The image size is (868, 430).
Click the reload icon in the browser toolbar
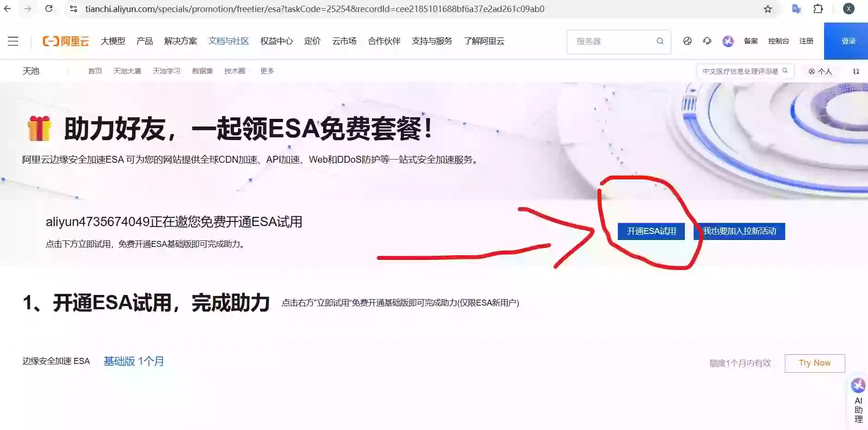[49, 8]
